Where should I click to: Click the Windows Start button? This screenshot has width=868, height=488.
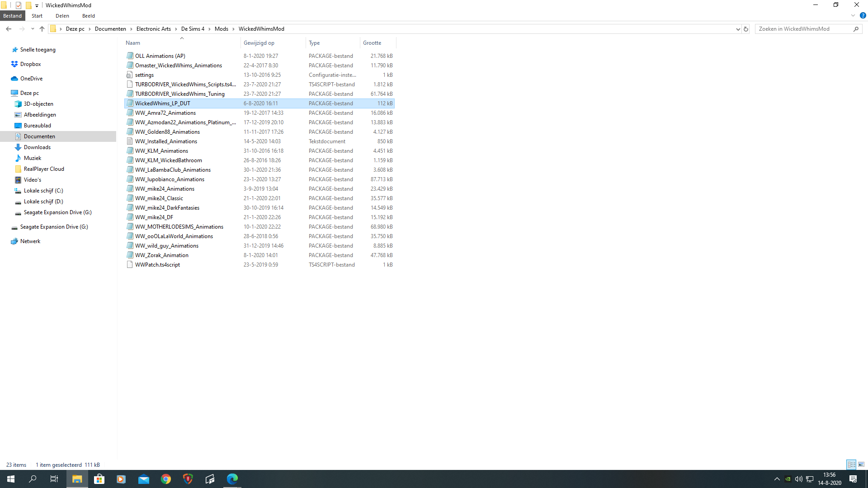click(x=11, y=479)
